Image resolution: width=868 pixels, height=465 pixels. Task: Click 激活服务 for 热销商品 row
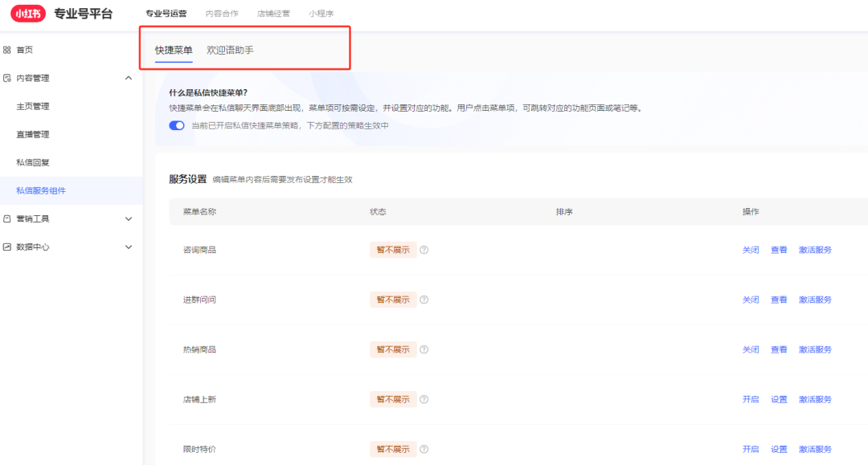point(815,349)
